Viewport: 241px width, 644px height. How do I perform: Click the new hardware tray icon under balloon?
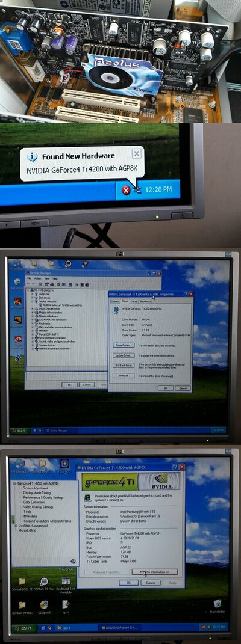click(x=138, y=190)
